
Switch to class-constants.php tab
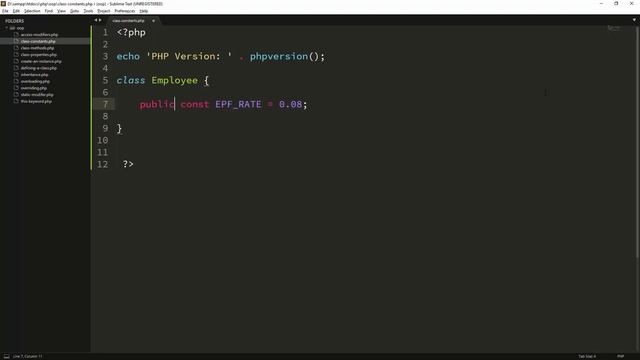coord(128,20)
